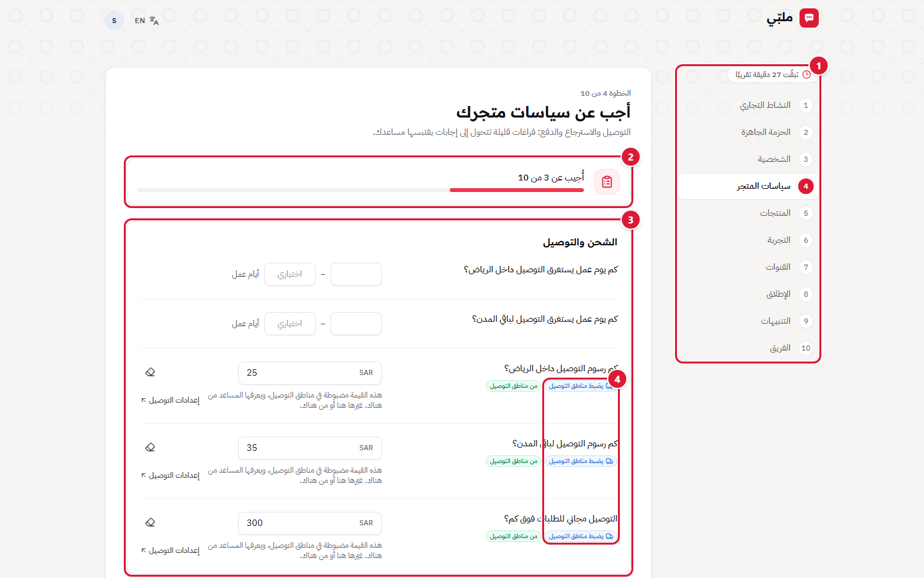The image size is (924, 578).
Task: Edit the Riyadh delivery fee field showing 25
Action: point(310,372)
